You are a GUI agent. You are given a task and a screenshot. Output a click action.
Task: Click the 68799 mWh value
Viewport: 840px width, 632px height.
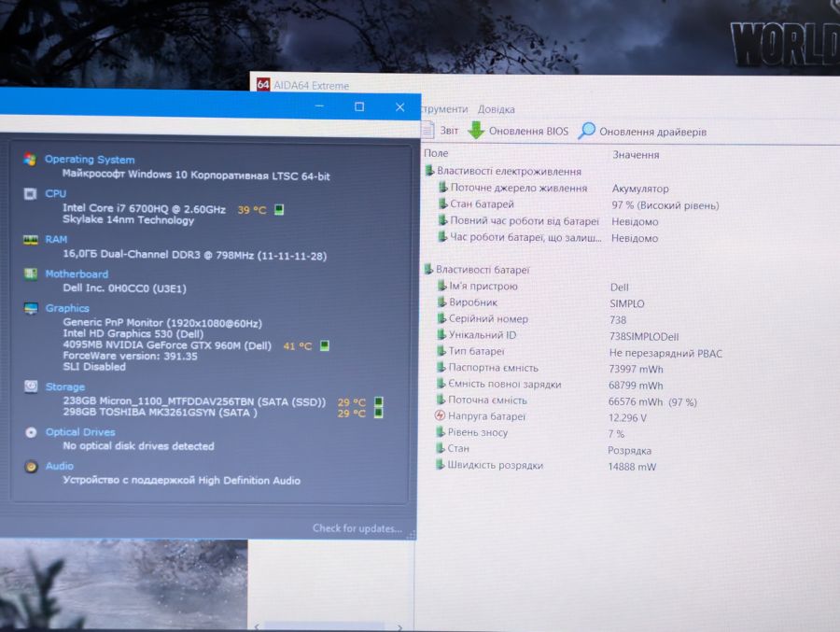pyautogui.click(x=636, y=386)
